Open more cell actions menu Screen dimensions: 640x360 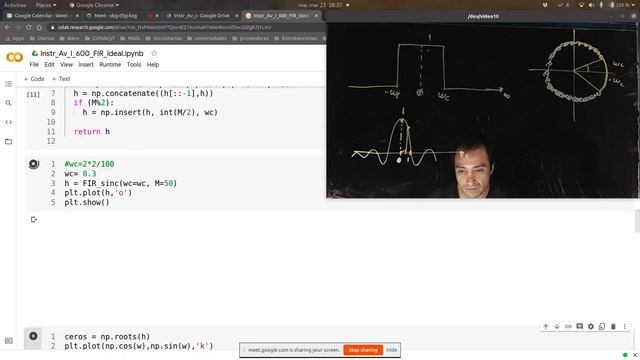(x=624, y=327)
